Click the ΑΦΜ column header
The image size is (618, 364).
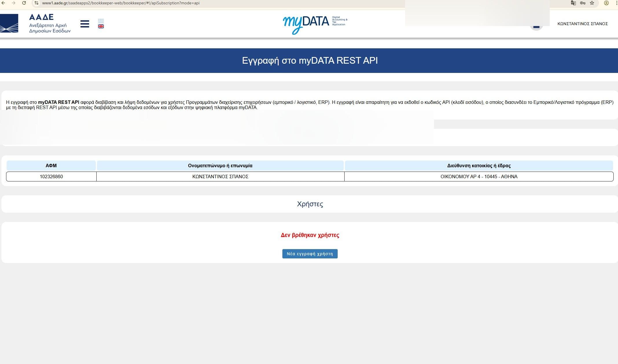[x=51, y=166]
